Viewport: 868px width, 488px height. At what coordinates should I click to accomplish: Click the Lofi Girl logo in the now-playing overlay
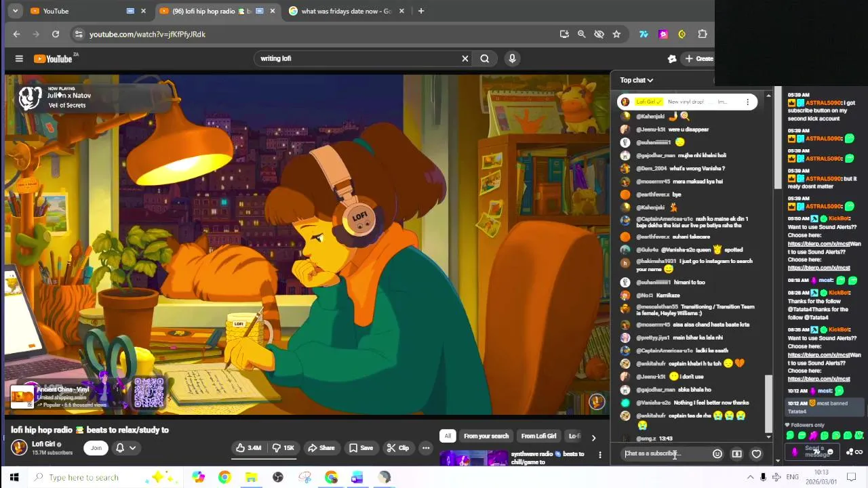(29, 99)
